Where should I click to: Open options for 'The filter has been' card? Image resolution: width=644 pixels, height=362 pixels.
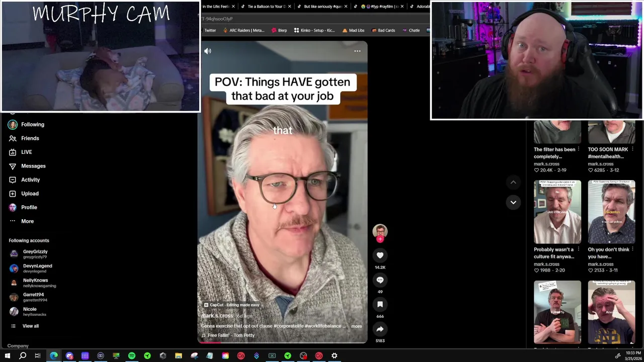coord(579,149)
